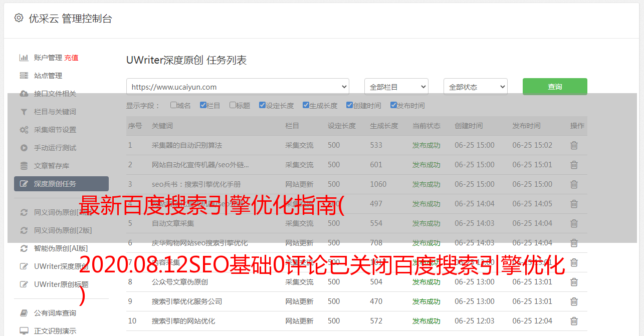The width and height of the screenshot is (644, 336).
Task: Click the funnel icon beside 栏目与关键词
Action: click(x=24, y=112)
